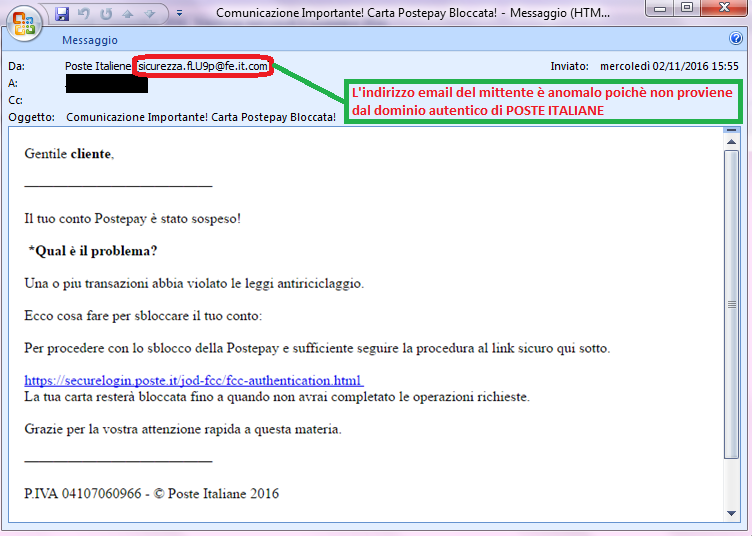
Task: Undo the last action in the Quick Access toolbar
Action: [x=84, y=14]
